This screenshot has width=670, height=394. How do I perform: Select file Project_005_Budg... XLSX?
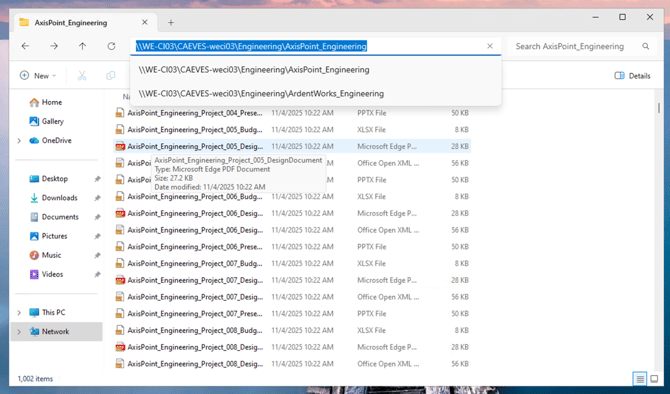tap(292, 130)
